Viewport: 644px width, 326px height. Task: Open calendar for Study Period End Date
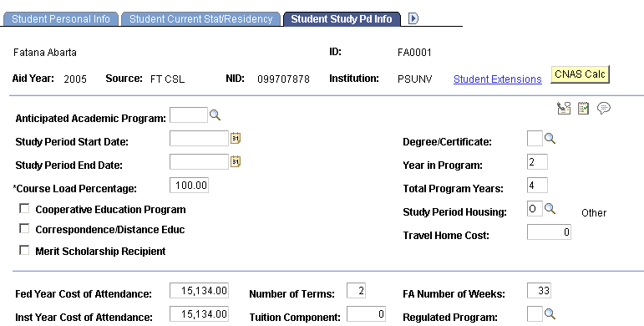[236, 161]
